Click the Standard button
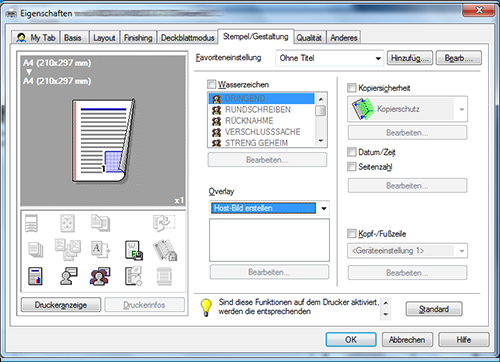 434,309
